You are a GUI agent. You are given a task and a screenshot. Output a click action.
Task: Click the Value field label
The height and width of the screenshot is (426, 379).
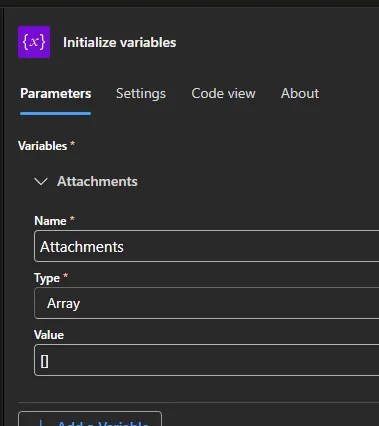49,335
